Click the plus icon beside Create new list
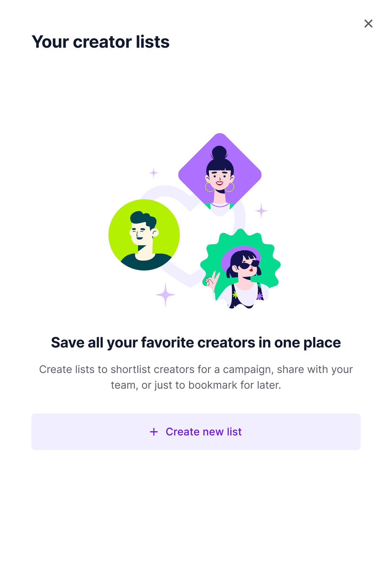 click(x=154, y=432)
